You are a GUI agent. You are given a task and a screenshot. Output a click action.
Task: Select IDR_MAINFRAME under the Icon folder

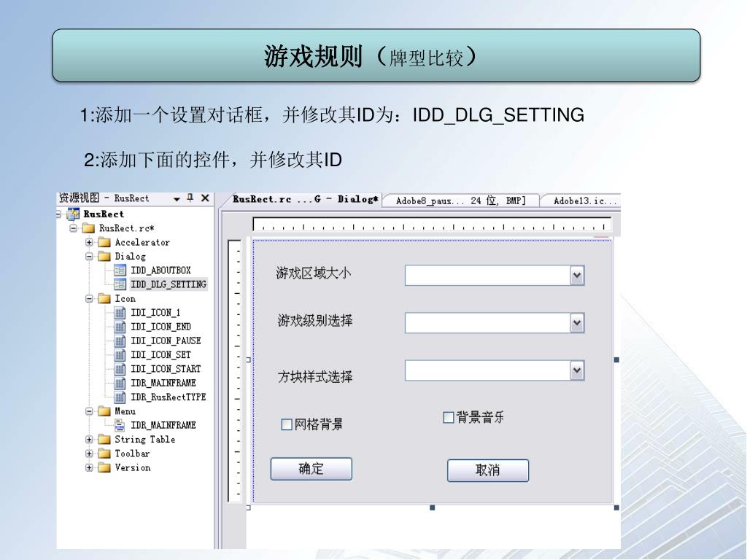coord(163,383)
